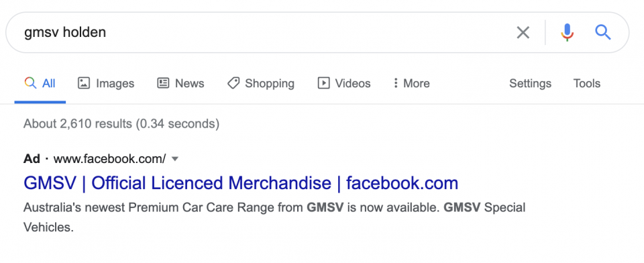This screenshot has width=644, height=263.
Task: Click the Videos tab play icon
Action: [323, 83]
